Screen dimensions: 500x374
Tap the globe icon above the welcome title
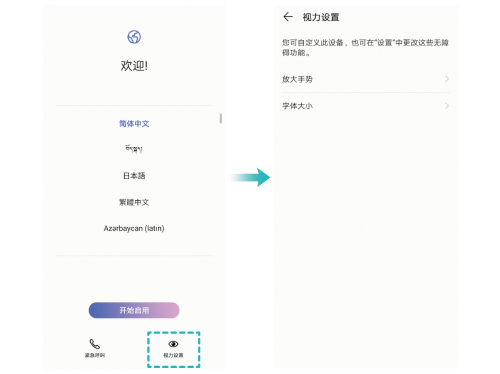tap(134, 37)
